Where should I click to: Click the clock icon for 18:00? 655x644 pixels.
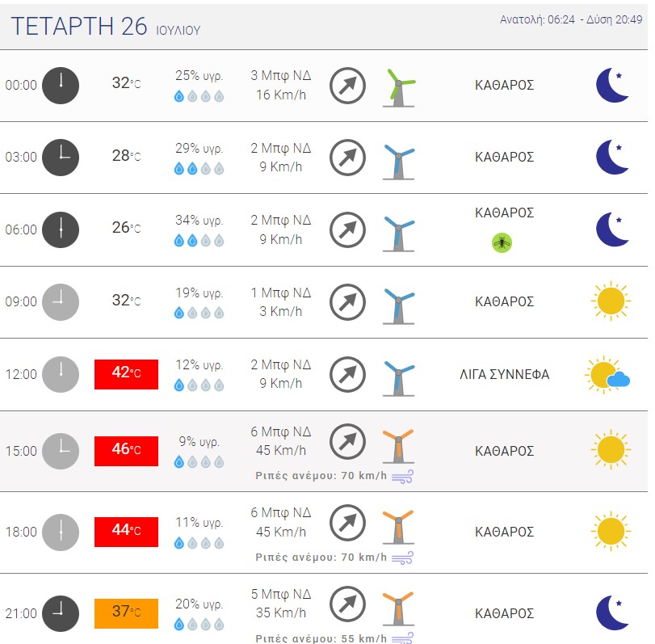[61, 532]
